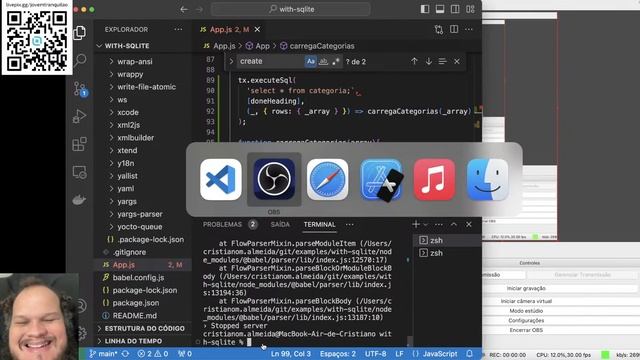The width and height of the screenshot is (640, 360).
Task: Click in the find input containing create
Action: point(270,61)
